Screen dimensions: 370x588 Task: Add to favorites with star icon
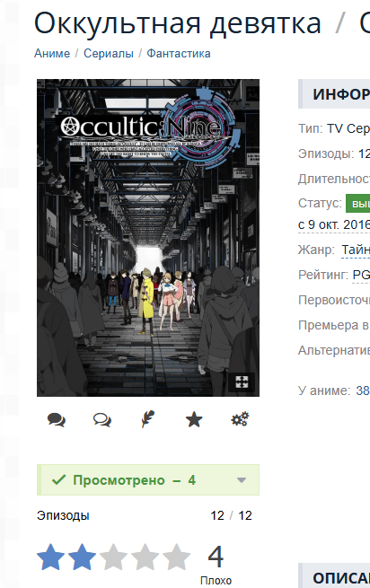tap(194, 419)
